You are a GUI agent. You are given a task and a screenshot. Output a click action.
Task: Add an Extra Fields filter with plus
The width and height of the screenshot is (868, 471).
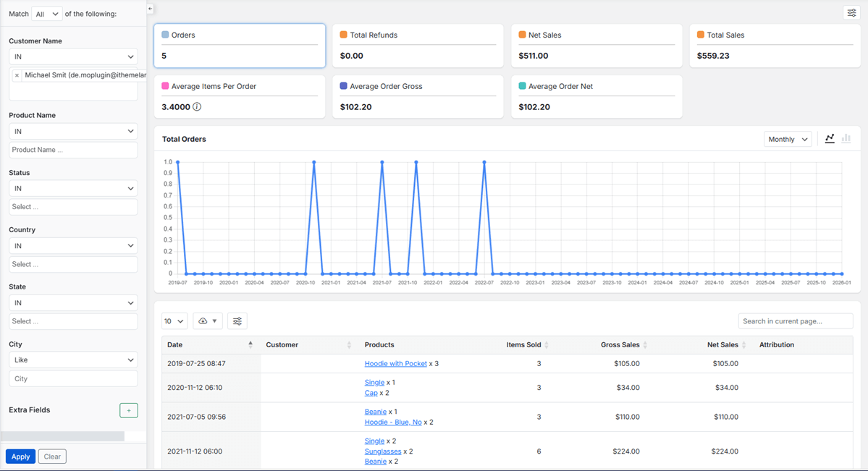pyautogui.click(x=128, y=410)
